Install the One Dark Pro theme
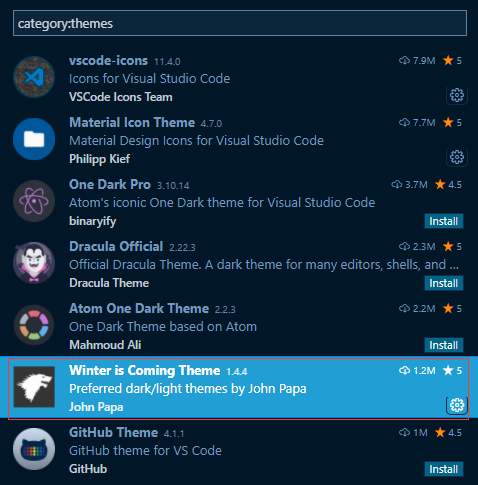Viewport: 478px width, 485px height. click(x=444, y=221)
